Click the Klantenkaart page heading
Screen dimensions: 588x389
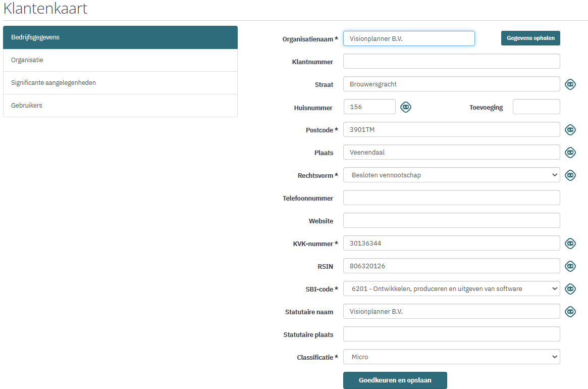[45, 8]
